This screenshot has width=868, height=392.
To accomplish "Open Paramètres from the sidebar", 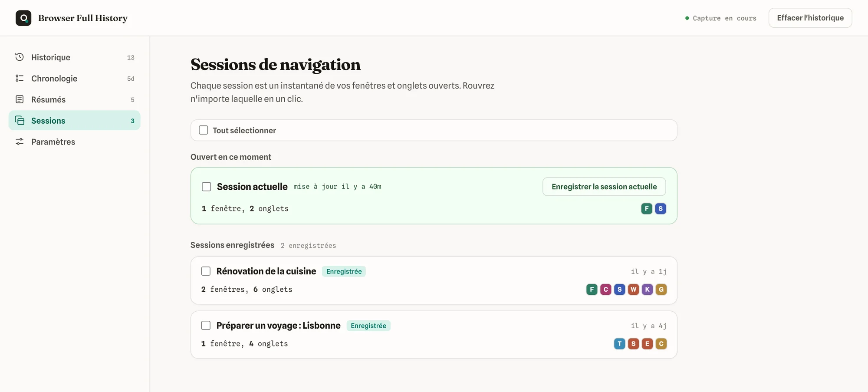I will 75,142.
